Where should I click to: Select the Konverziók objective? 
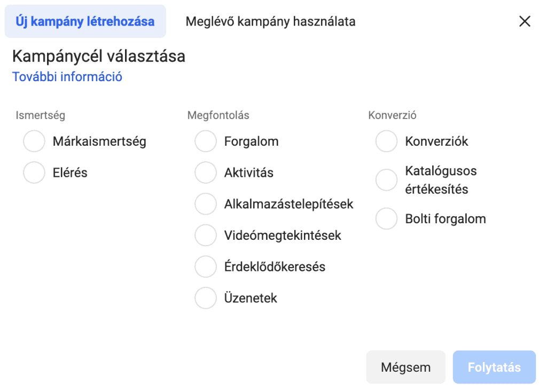pos(387,142)
